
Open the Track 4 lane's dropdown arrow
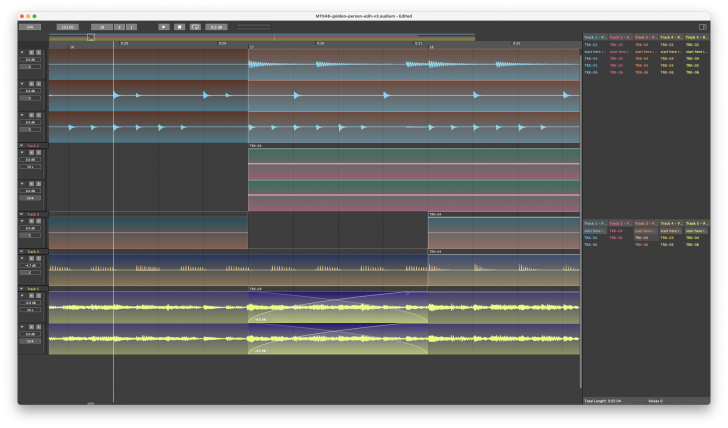click(22, 258)
